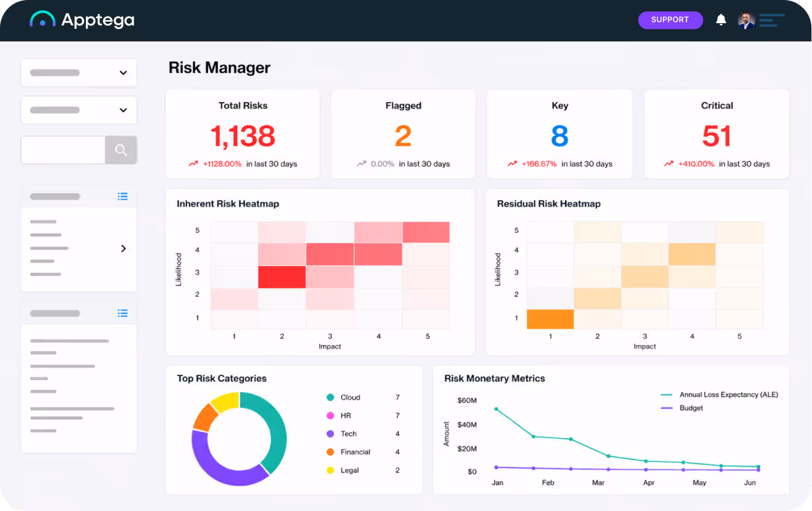Expand the first sidebar dropdown
This screenshot has height=511, width=812.
pos(78,73)
